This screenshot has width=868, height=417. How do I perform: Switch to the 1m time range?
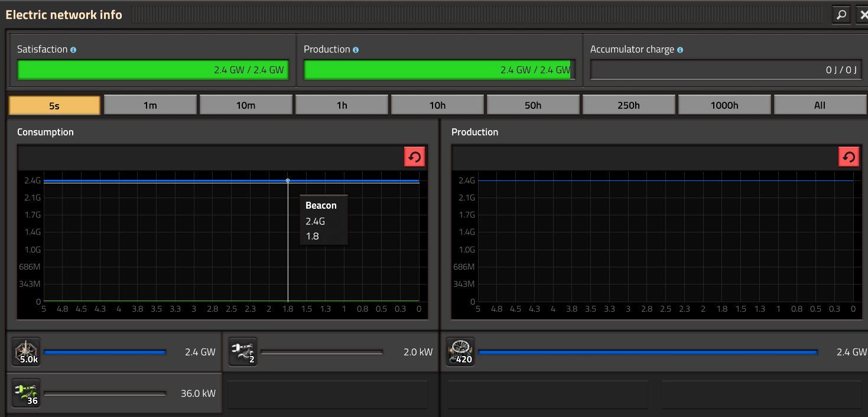(150, 105)
